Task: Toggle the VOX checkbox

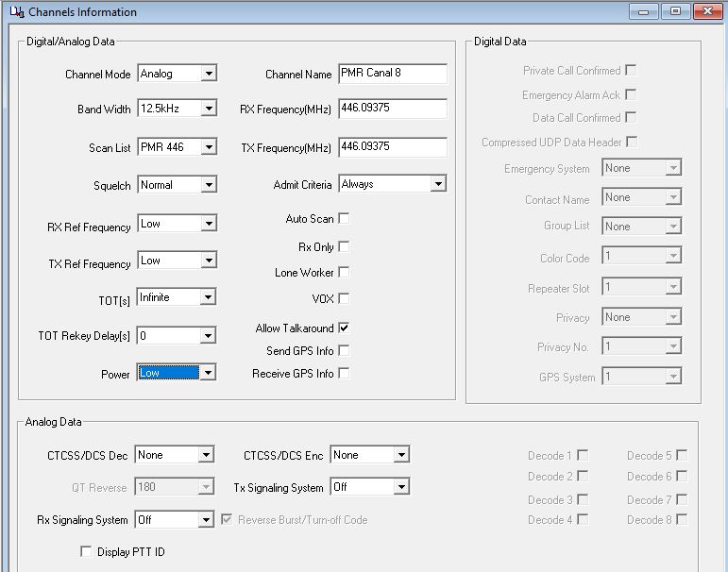Action: pos(344,298)
